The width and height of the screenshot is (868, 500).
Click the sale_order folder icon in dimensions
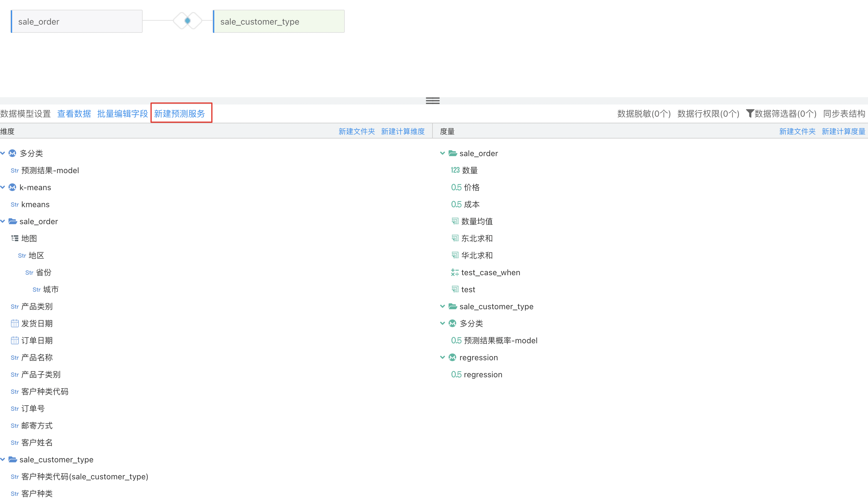[13, 221]
